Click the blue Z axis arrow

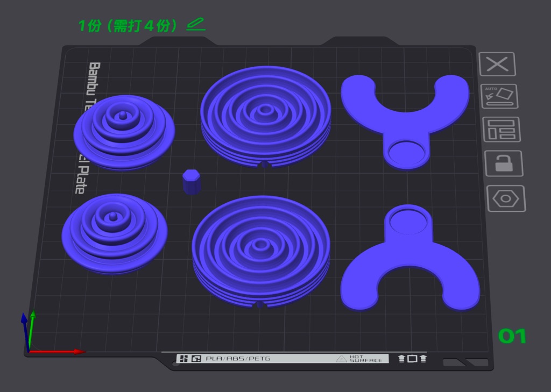tap(25, 332)
